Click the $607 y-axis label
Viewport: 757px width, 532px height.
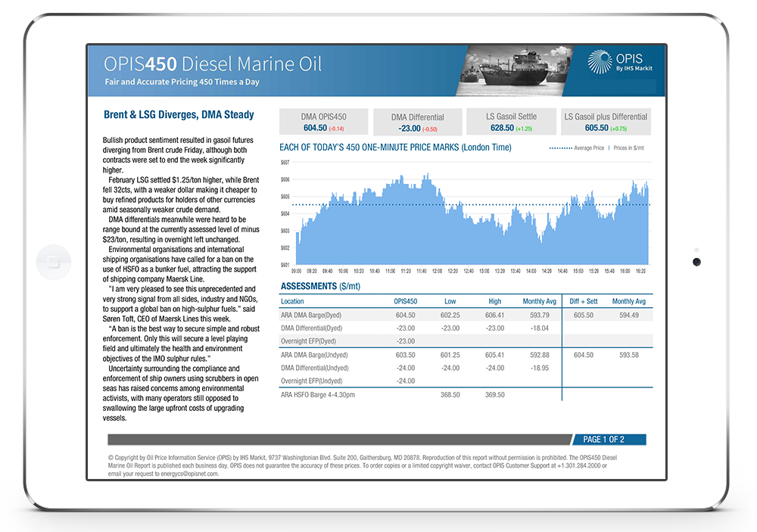tap(285, 162)
